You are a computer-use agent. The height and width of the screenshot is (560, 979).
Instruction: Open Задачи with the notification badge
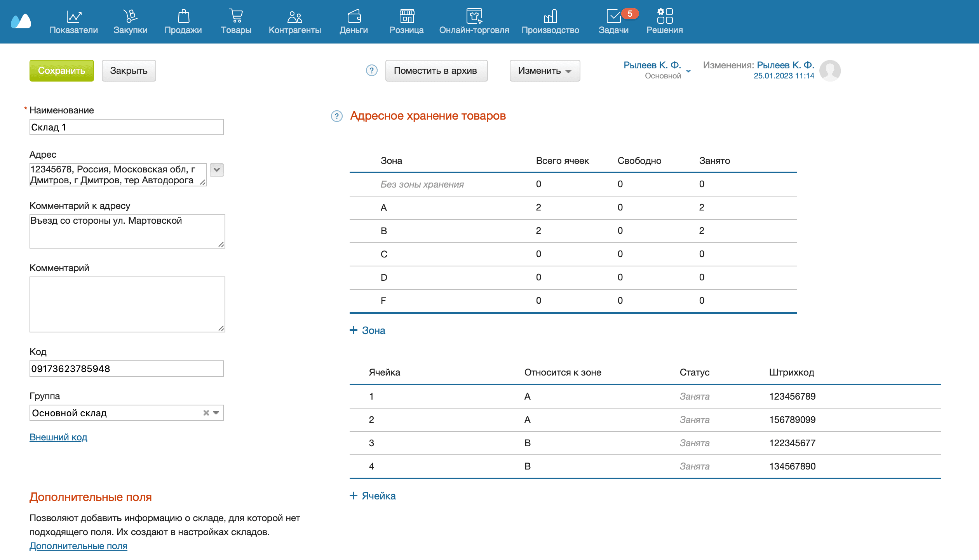click(x=613, y=16)
